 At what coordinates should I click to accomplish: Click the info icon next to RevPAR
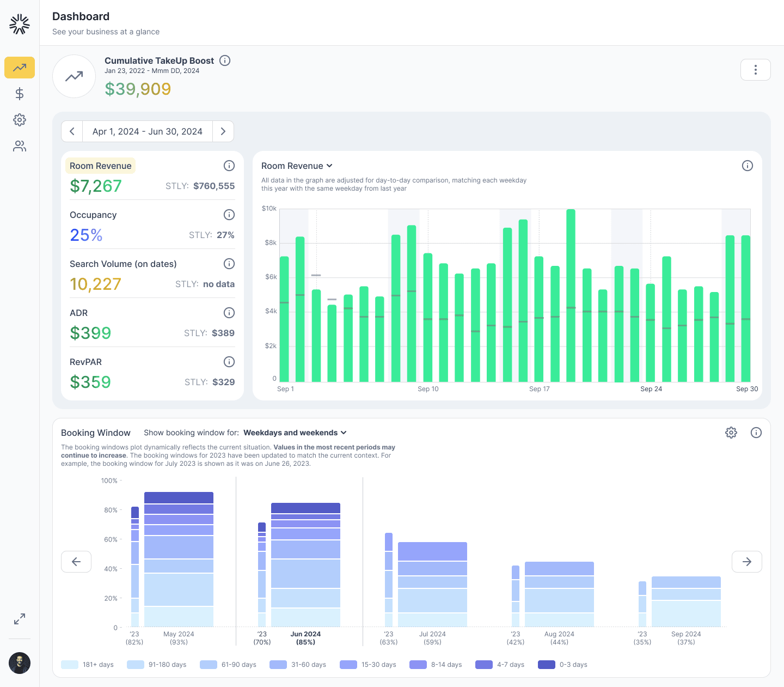229,362
